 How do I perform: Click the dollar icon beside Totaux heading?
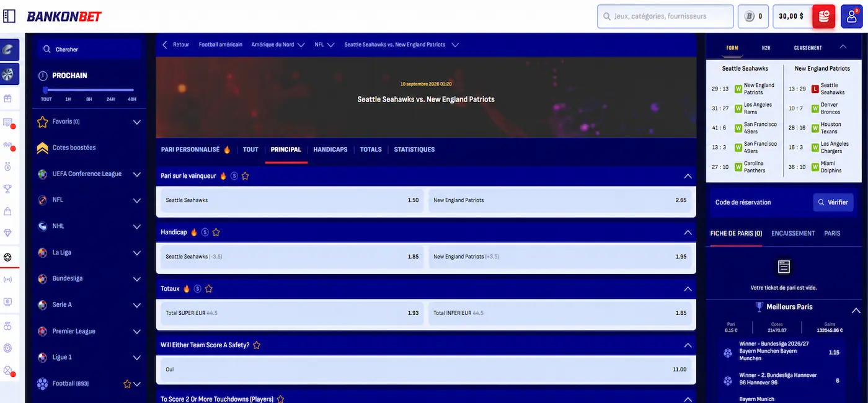[x=197, y=289]
